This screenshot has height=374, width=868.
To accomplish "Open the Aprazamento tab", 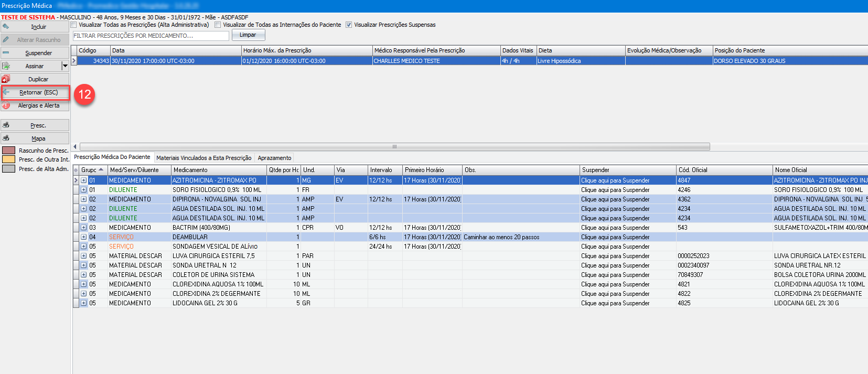I will (x=274, y=158).
